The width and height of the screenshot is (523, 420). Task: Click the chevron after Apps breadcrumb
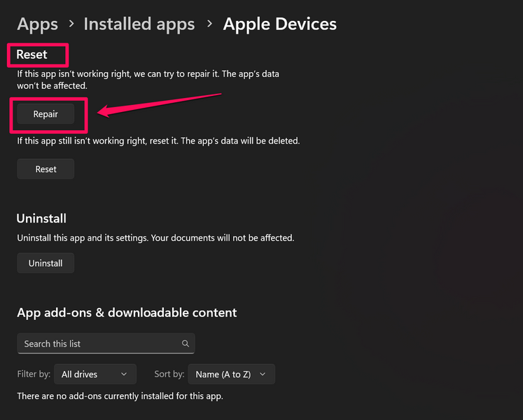71,24
